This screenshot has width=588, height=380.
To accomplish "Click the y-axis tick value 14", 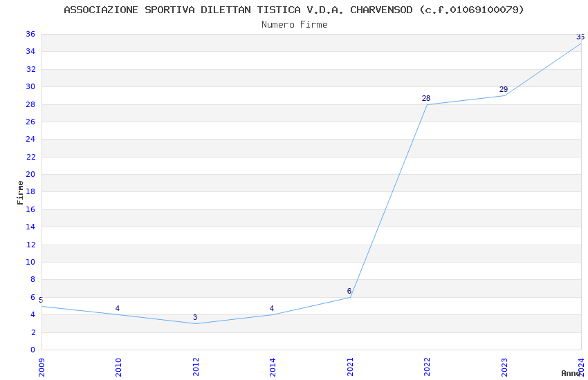I will pyautogui.click(x=30, y=227).
